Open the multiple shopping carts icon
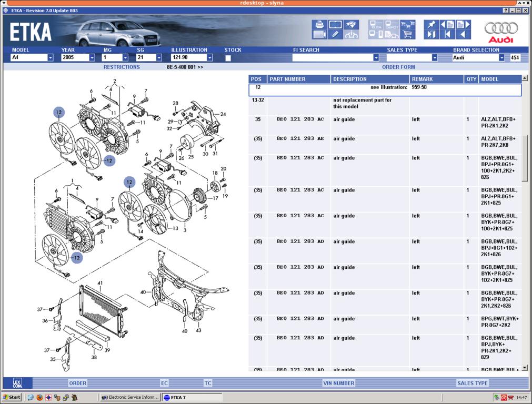The image size is (532, 404). [407, 25]
